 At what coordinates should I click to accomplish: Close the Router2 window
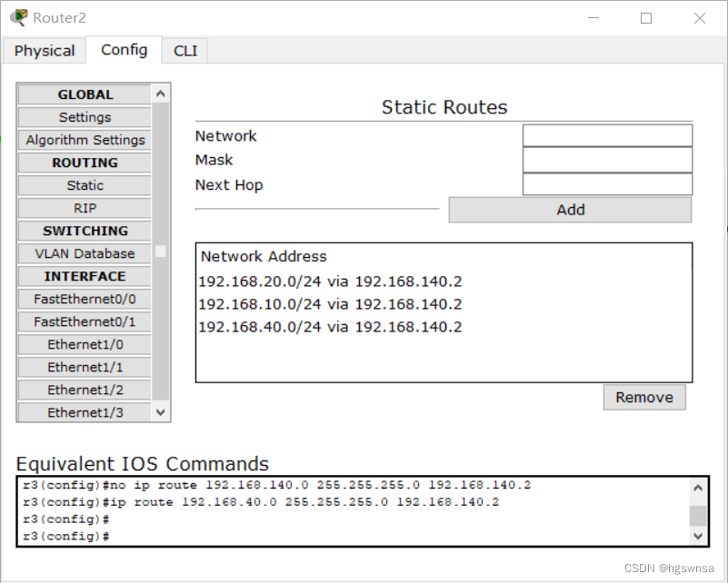700,18
